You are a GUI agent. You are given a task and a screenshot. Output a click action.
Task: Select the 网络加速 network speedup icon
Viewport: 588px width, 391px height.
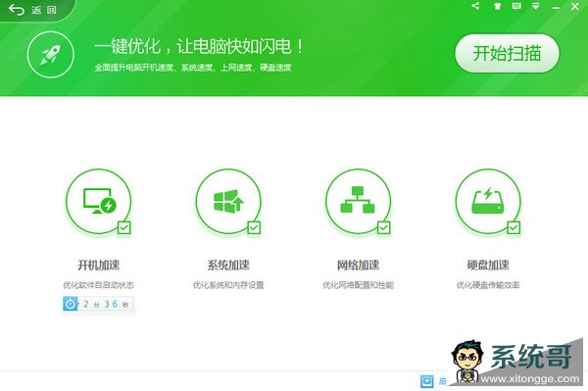pos(358,201)
